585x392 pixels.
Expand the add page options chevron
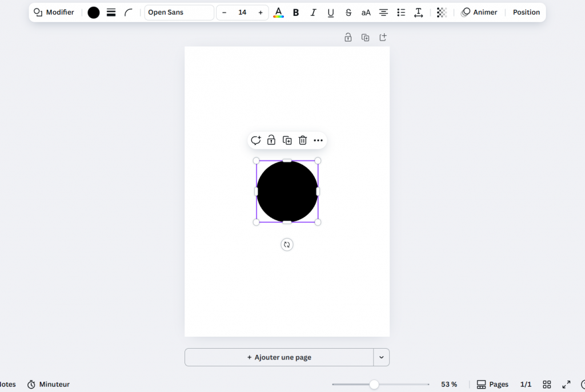(x=381, y=357)
